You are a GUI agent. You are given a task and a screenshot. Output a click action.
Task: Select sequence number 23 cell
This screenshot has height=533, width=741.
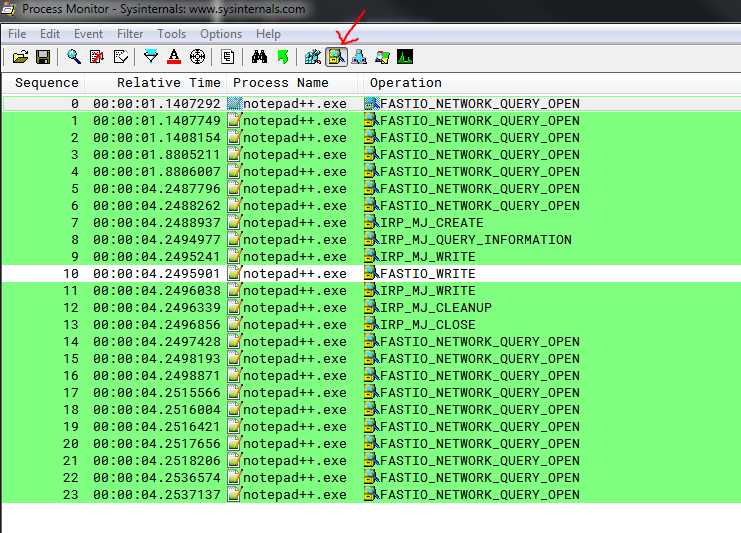[70, 495]
